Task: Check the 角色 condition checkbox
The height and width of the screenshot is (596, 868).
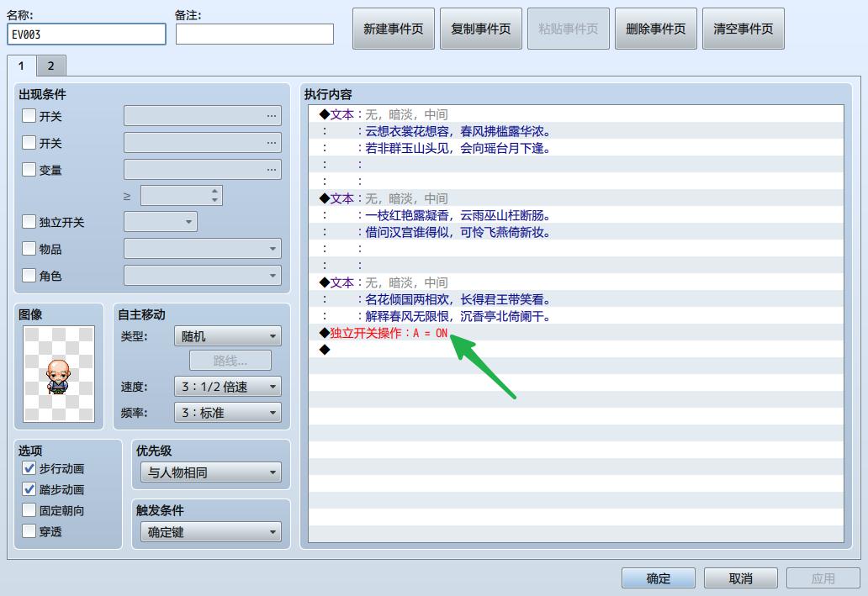Action: [x=29, y=275]
